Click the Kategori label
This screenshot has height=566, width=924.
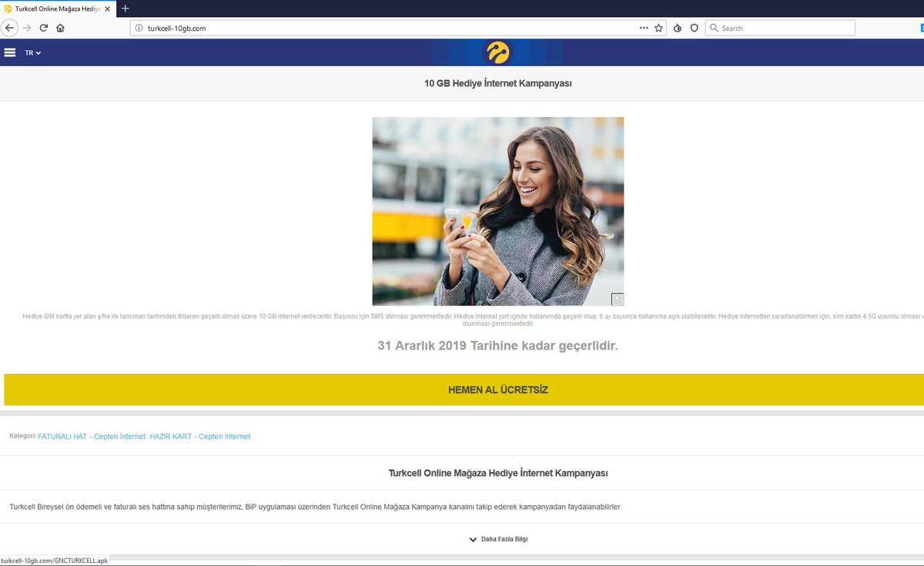point(22,436)
